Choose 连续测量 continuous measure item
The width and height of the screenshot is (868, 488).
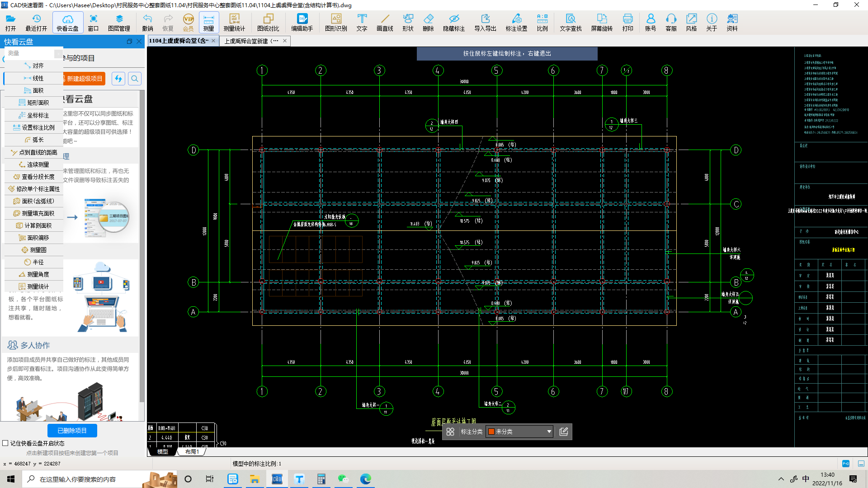click(x=34, y=164)
